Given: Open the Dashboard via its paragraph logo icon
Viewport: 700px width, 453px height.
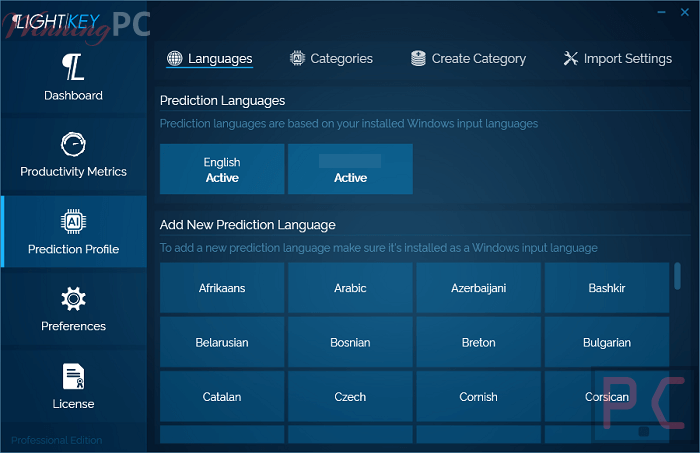Looking at the screenshot, I should click(x=73, y=67).
